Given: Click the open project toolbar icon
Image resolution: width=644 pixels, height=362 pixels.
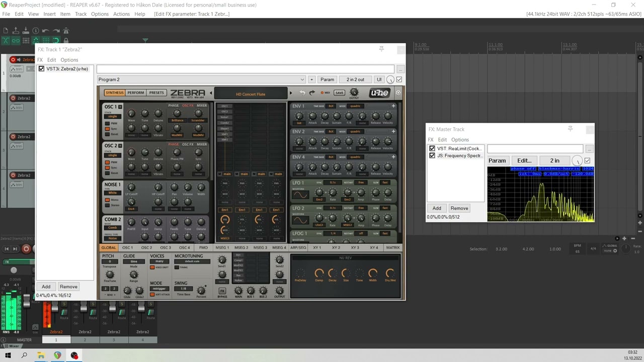Looking at the screenshot, I should coord(16,31).
